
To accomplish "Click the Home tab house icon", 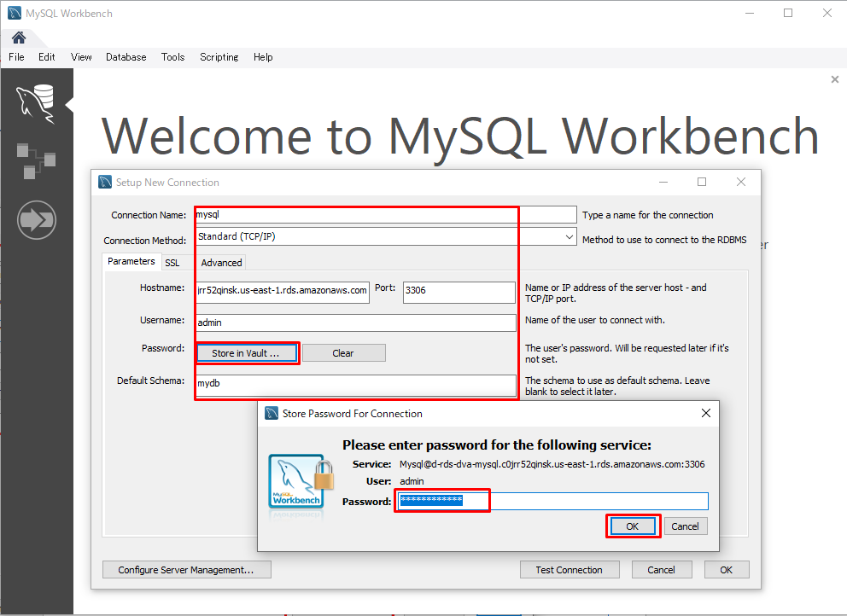I will point(18,38).
